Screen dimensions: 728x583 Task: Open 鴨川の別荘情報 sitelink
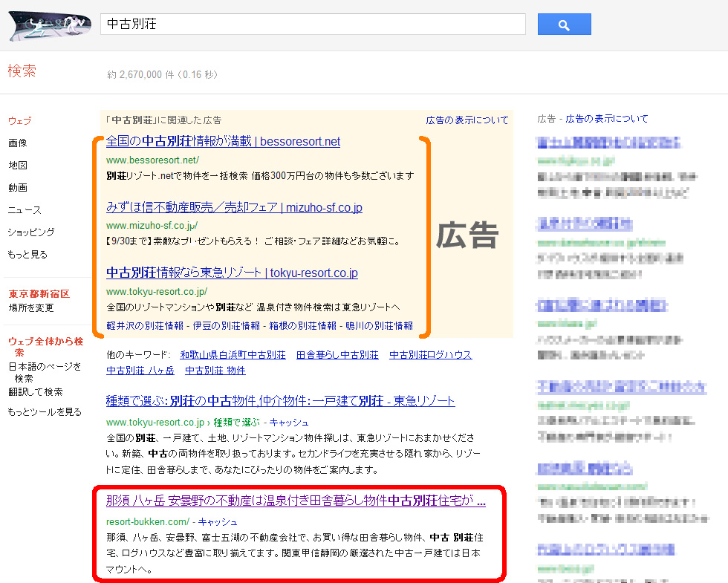tap(380, 326)
